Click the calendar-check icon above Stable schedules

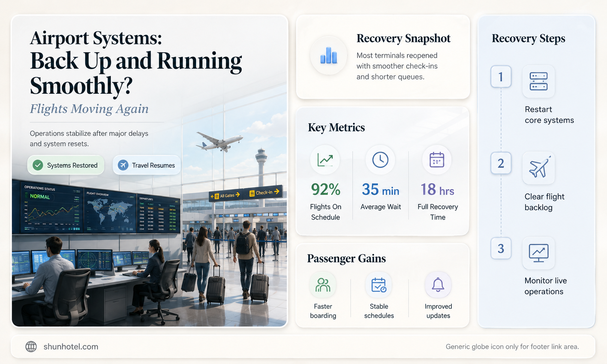[379, 285]
